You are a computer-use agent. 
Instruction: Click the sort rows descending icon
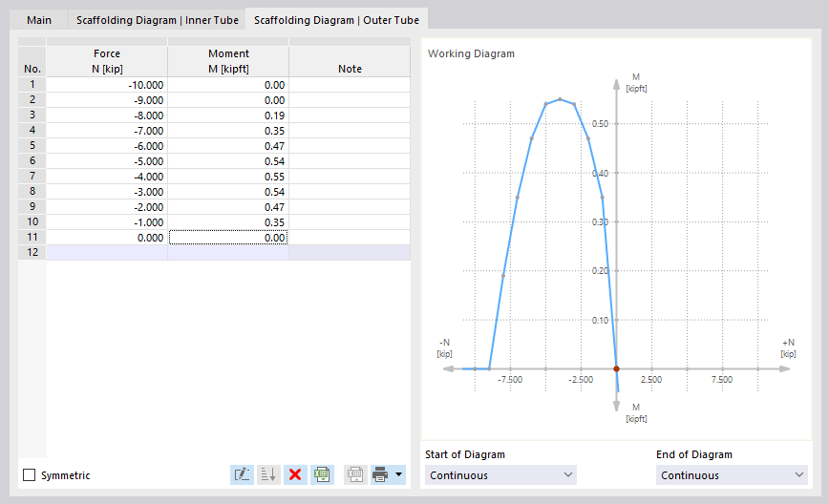coord(268,474)
